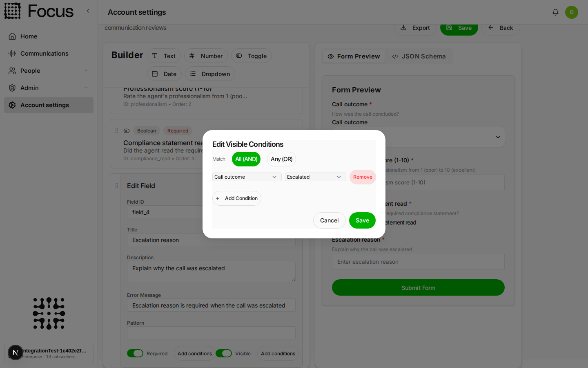The image size is (588, 368).
Task: Click the Submit Form button
Action: pos(418,287)
